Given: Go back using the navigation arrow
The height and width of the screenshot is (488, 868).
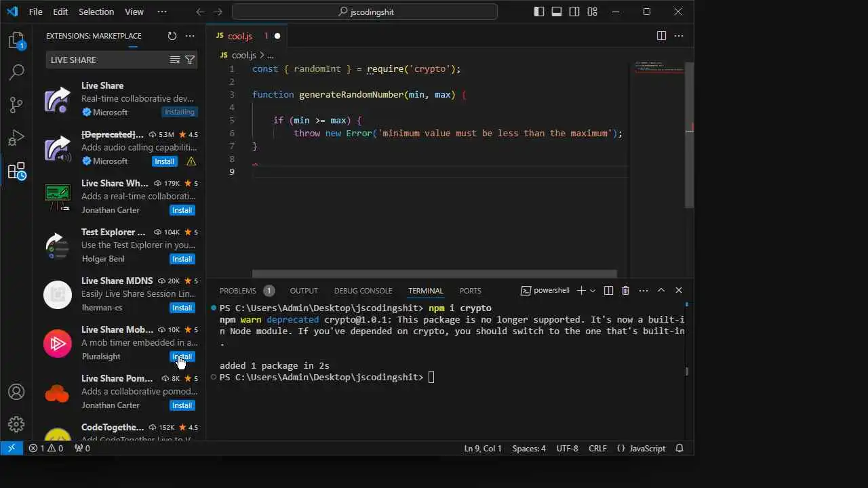Looking at the screenshot, I should pos(200,12).
